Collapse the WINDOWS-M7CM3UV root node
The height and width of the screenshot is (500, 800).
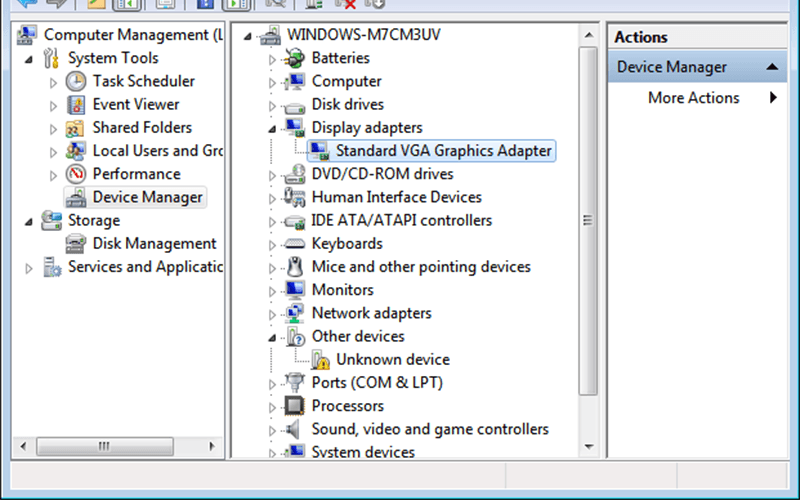click(248, 36)
